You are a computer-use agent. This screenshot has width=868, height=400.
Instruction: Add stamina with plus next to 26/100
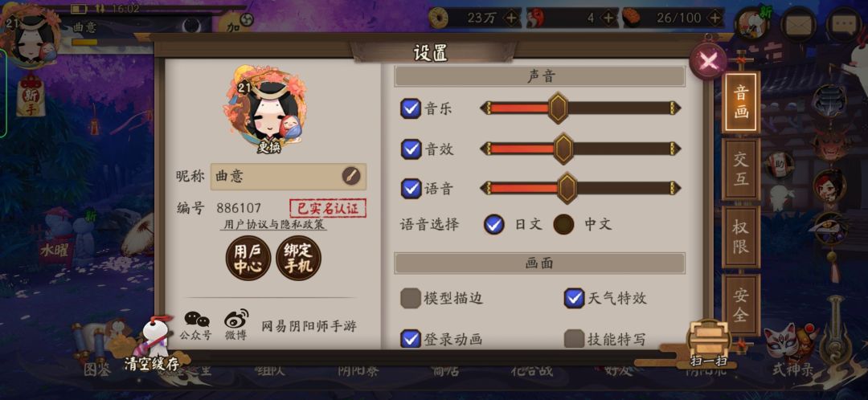click(715, 18)
